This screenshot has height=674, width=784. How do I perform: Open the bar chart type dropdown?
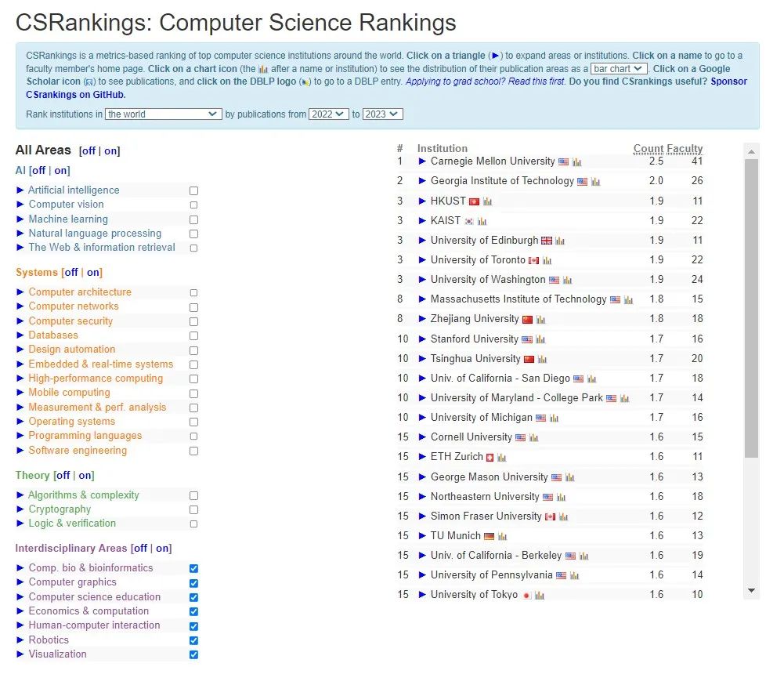pos(618,69)
